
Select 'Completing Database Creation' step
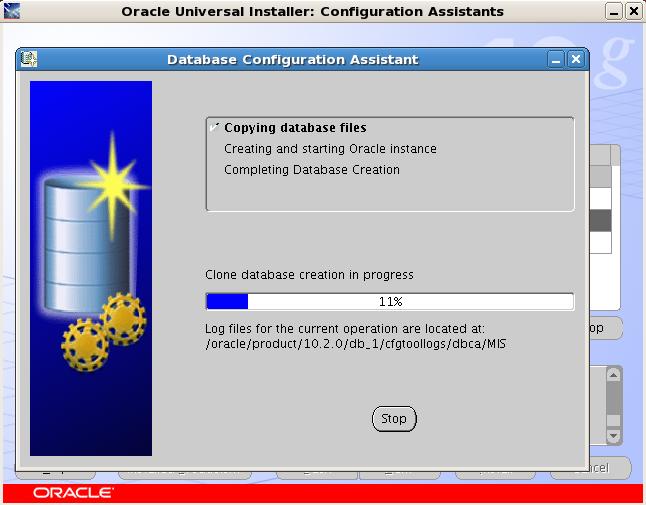point(312,170)
